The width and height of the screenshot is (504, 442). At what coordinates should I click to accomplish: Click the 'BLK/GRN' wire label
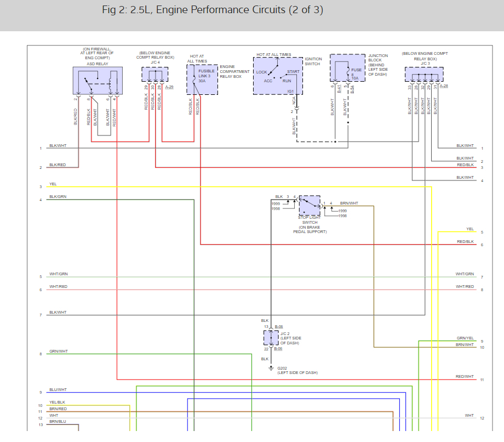(x=58, y=196)
